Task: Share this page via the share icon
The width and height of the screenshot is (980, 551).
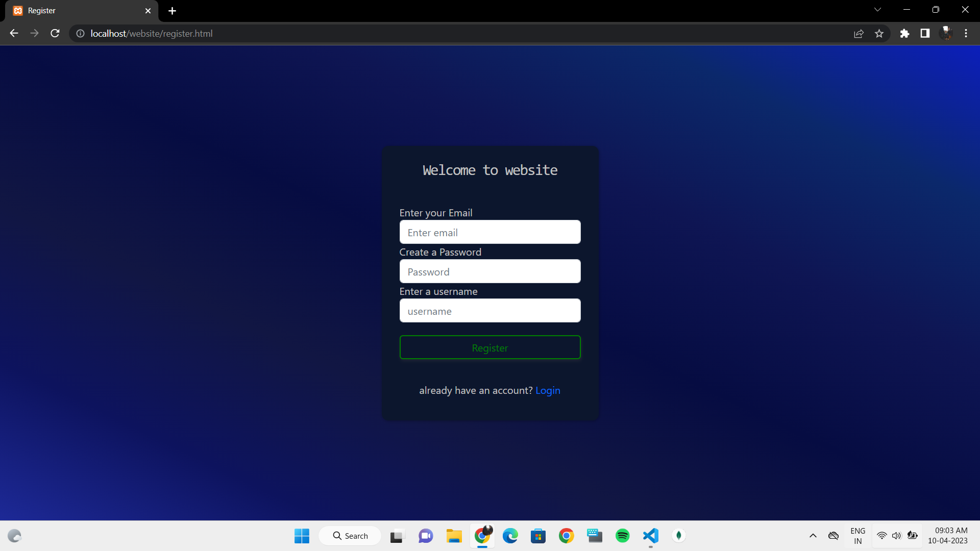Action: pyautogui.click(x=859, y=33)
